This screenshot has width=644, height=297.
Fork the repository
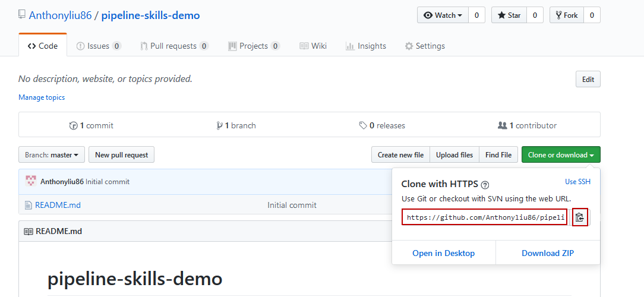pos(566,15)
